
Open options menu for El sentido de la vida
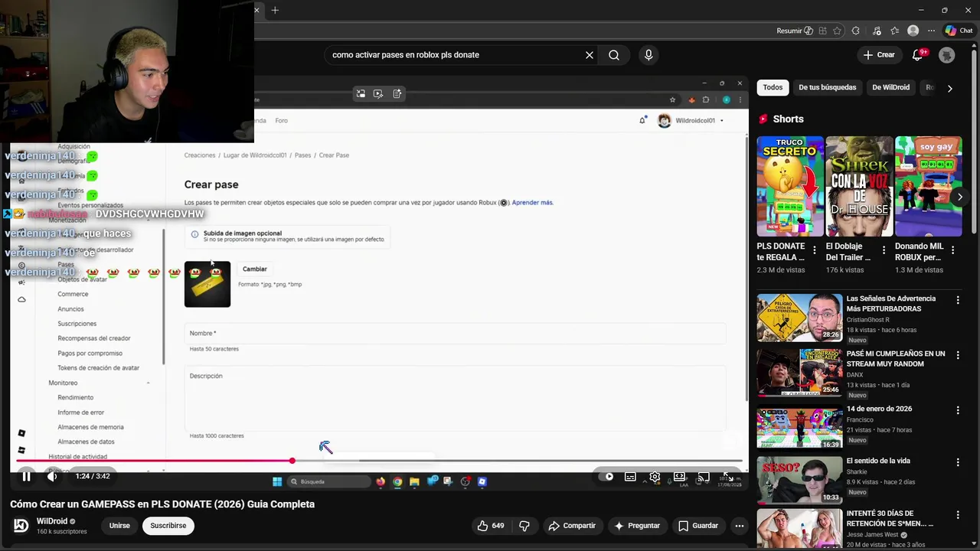point(958,462)
